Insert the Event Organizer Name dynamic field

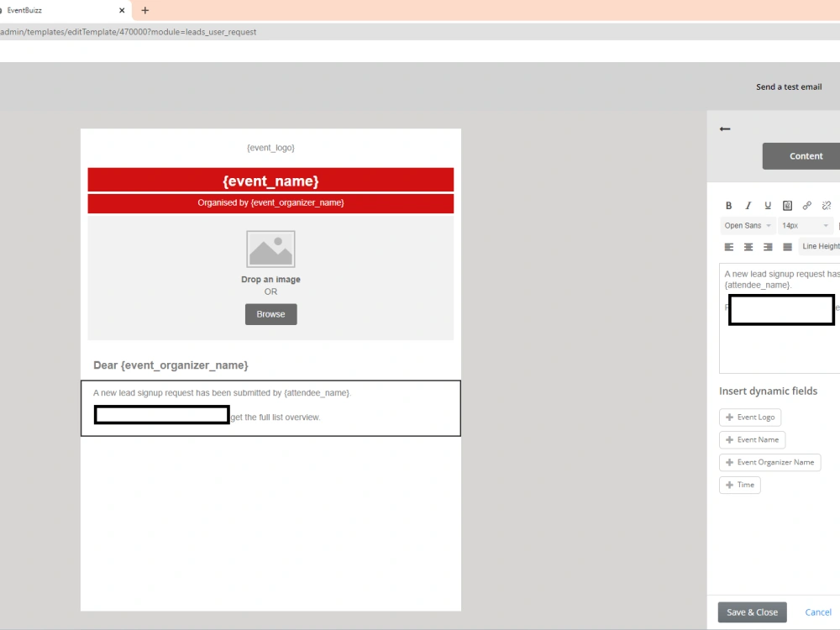(x=769, y=462)
